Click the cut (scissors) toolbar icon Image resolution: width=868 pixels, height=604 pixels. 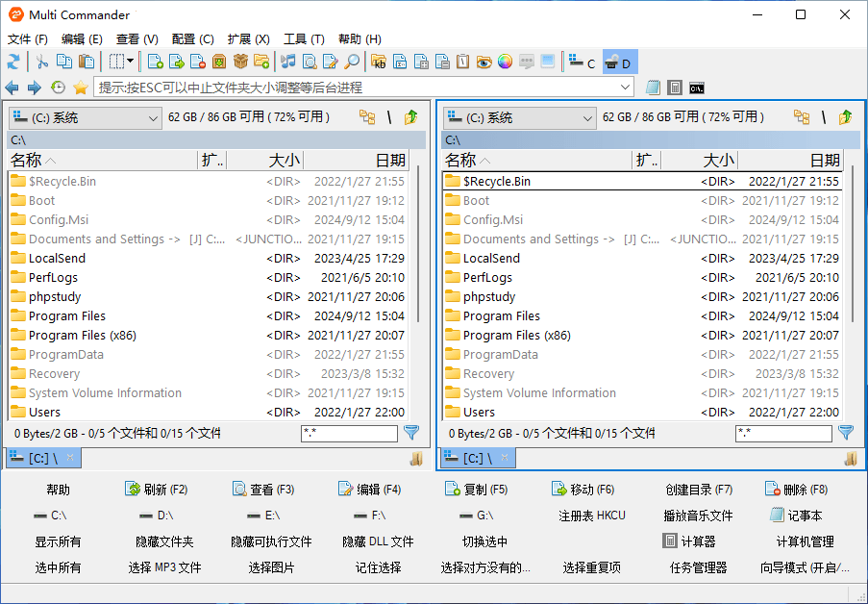(x=41, y=62)
